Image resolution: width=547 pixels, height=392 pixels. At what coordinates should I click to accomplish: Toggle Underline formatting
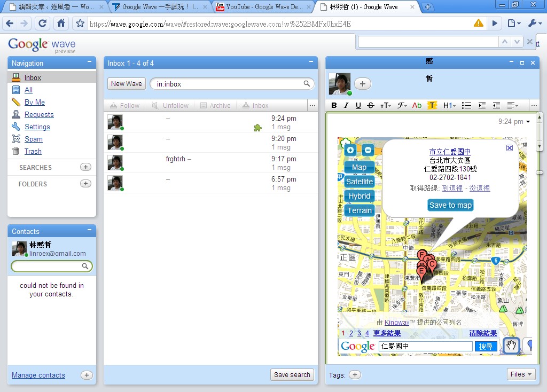tap(358, 105)
